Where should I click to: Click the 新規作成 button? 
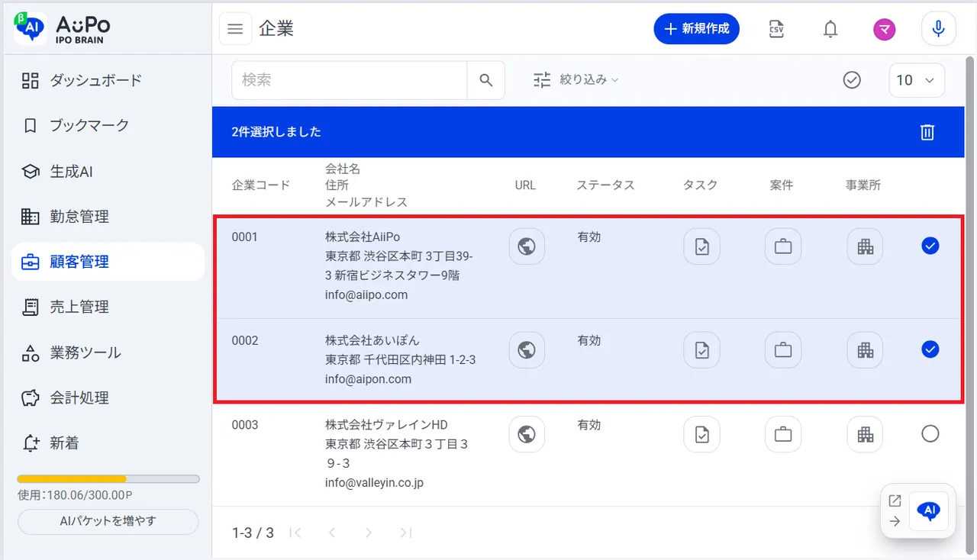coord(696,29)
